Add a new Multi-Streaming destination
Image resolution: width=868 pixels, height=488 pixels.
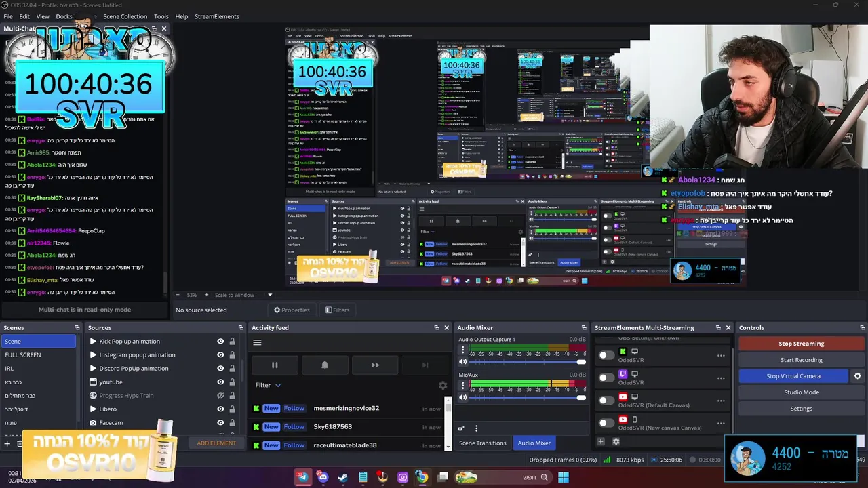coord(600,441)
